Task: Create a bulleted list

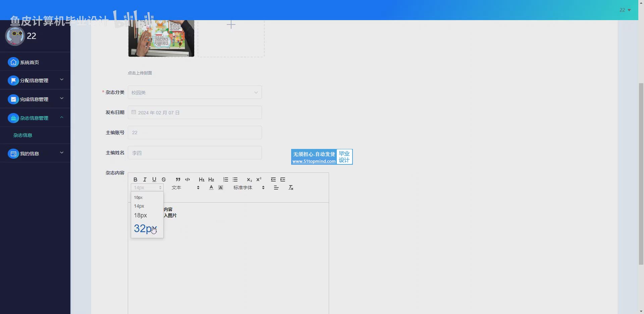Action: pos(235,179)
